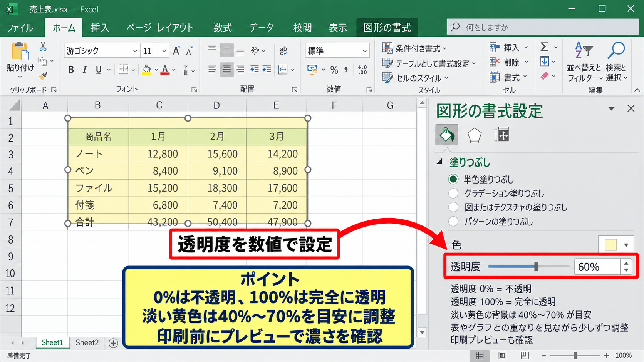Switch to the Sheet2 worksheet tab
Screen dimensions: 644x362
click(87, 342)
